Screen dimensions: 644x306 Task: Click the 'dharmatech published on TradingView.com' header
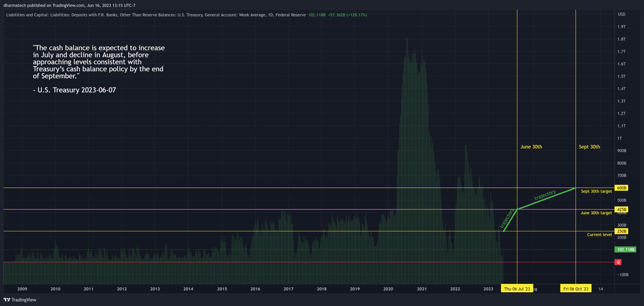(x=43, y=5)
